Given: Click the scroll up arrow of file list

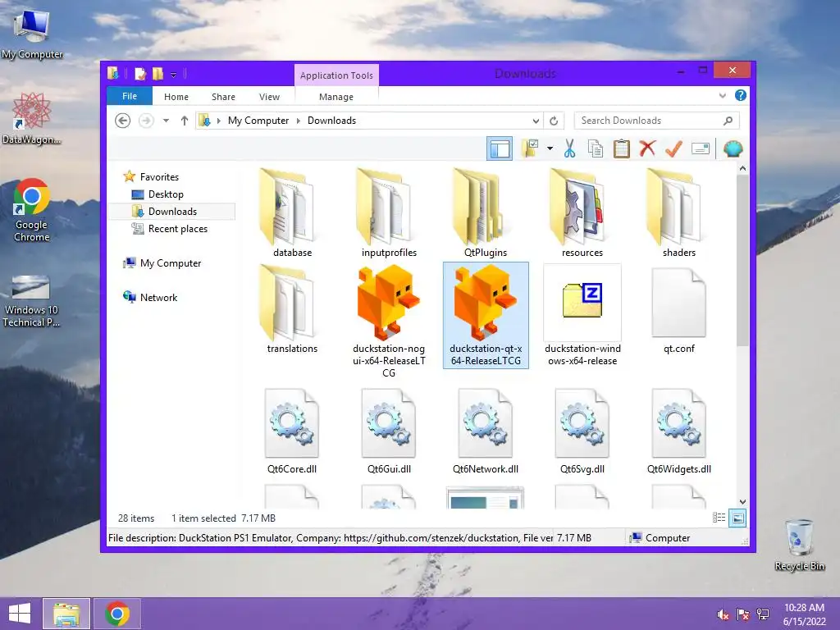Looking at the screenshot, I should tap(742, 168).
